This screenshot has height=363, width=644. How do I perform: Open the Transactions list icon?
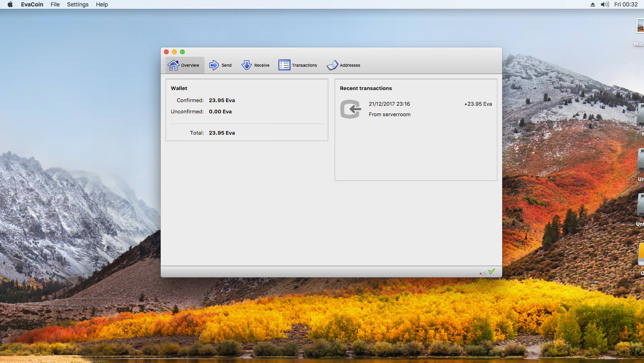[x=284, y=65]
